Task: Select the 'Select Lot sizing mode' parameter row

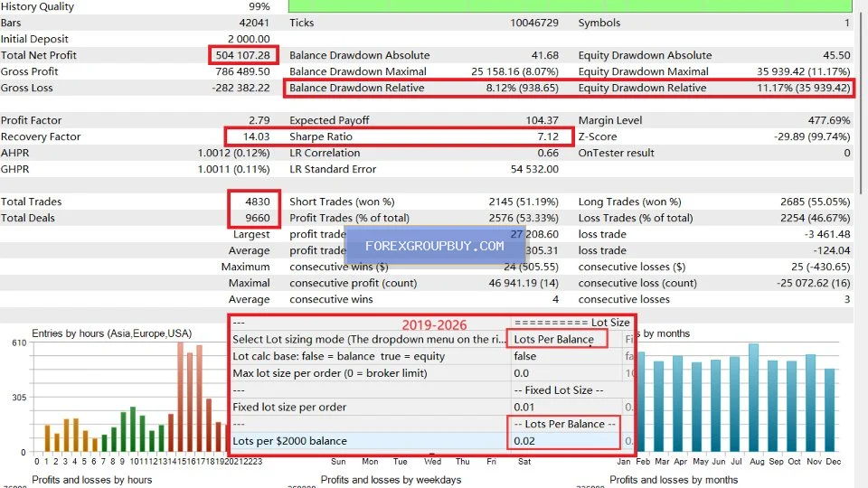Action: point(369,339)
